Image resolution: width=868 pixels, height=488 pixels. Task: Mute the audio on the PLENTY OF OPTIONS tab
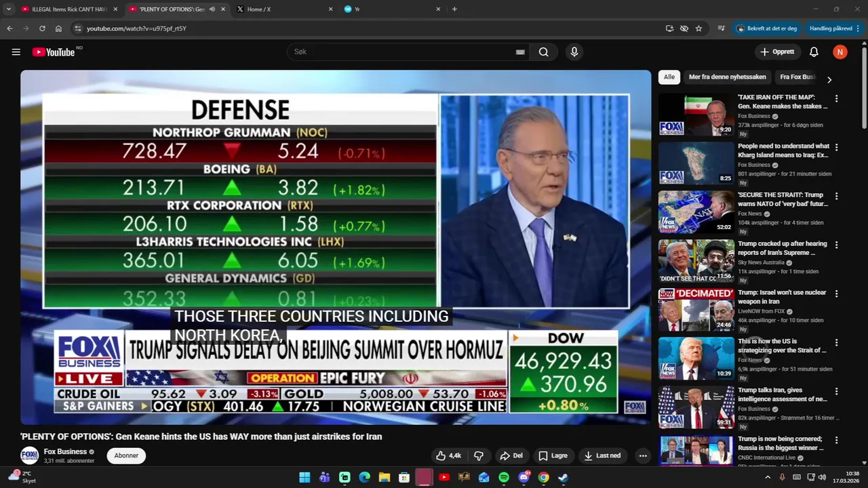pyautogui.click(x=212, y=9)
